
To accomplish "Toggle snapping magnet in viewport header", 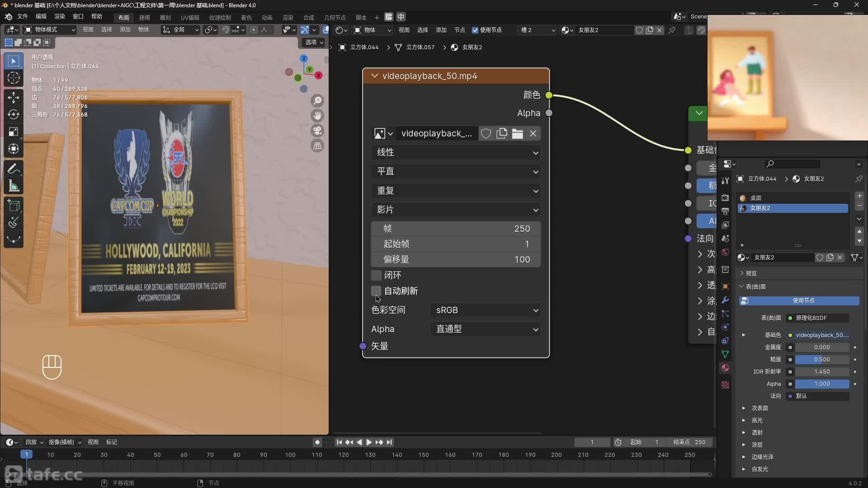I will point(225,30).
